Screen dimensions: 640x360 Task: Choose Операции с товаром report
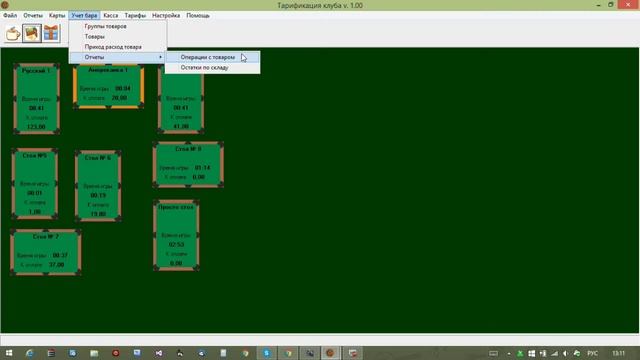point(212,58)
